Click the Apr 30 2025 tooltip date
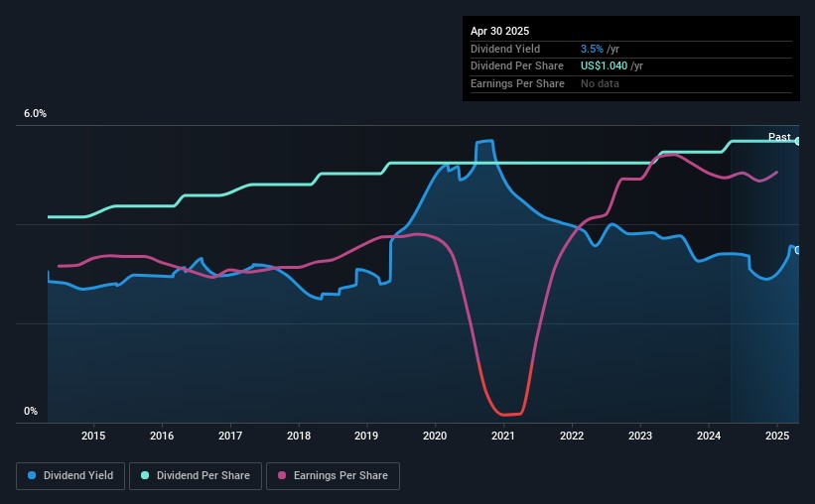The image size is (815, 504). [502, 31]
